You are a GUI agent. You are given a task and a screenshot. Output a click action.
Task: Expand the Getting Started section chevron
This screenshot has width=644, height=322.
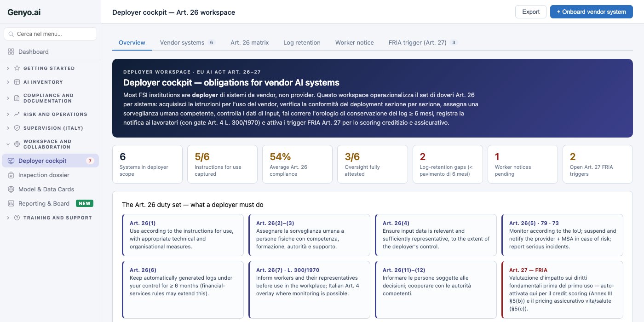[x=8, y=68]
